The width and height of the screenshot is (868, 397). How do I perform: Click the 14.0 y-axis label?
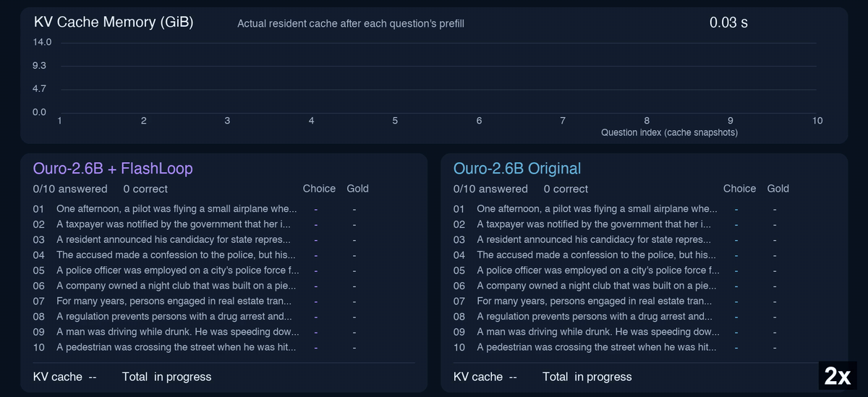(42, 42)
